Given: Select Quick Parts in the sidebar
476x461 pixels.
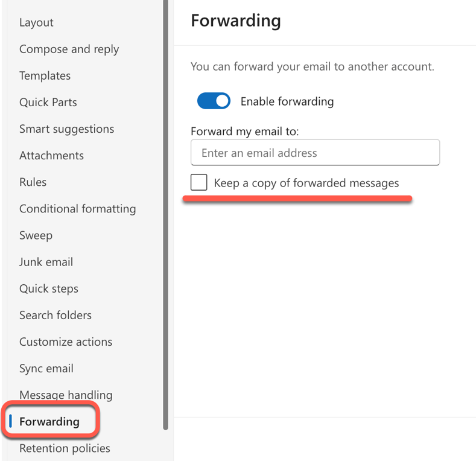Looking at the screenshot, I should [x=48, y=102].
